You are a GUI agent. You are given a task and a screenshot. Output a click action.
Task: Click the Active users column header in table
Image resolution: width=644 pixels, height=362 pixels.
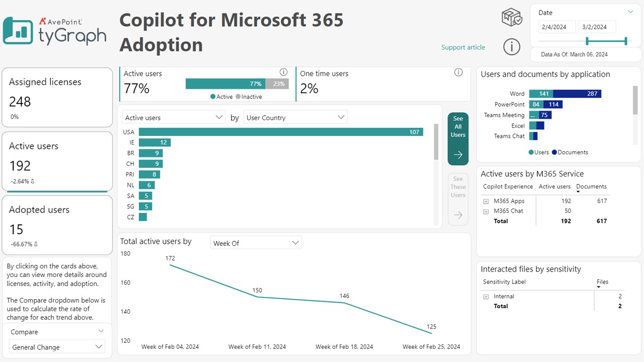click(554, 187)
